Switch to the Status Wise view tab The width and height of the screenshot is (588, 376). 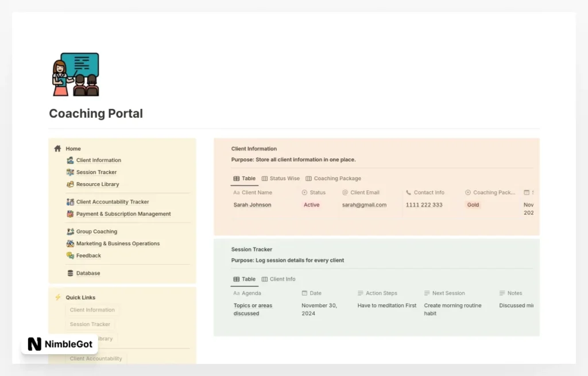pyautogui.click(x=281, y=179)
